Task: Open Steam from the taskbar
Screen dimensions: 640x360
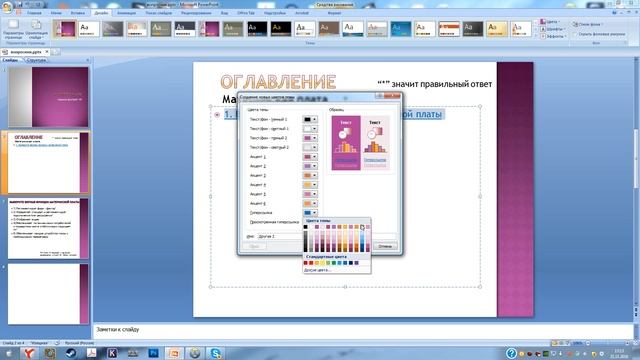Action: coord(71,353)
